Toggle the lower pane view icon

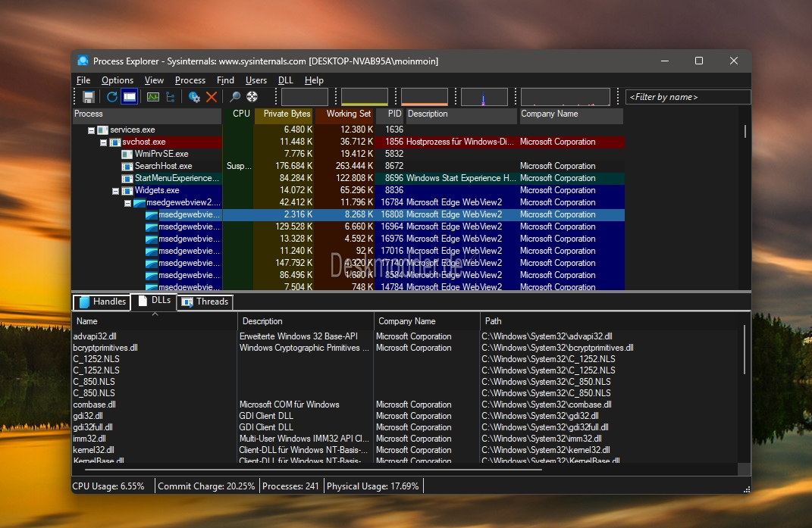coord(130,97)
